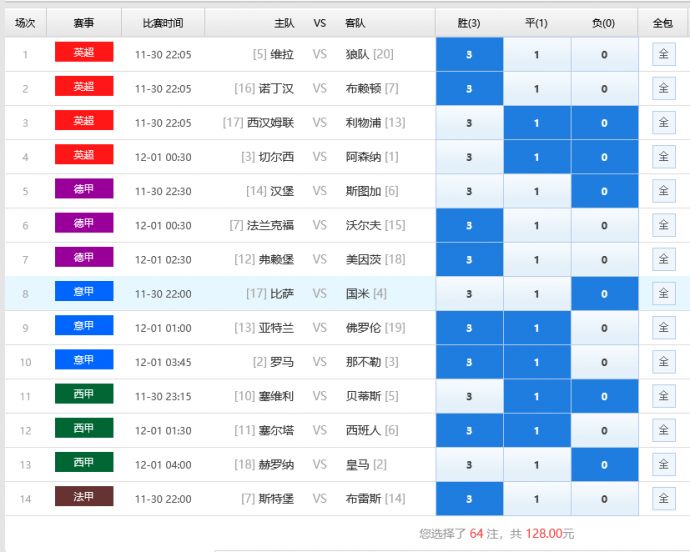Select draw (1) for 切尔西 vs 阿森纳
This screenshot has width=690, height=552.
(x=537, y=157)
